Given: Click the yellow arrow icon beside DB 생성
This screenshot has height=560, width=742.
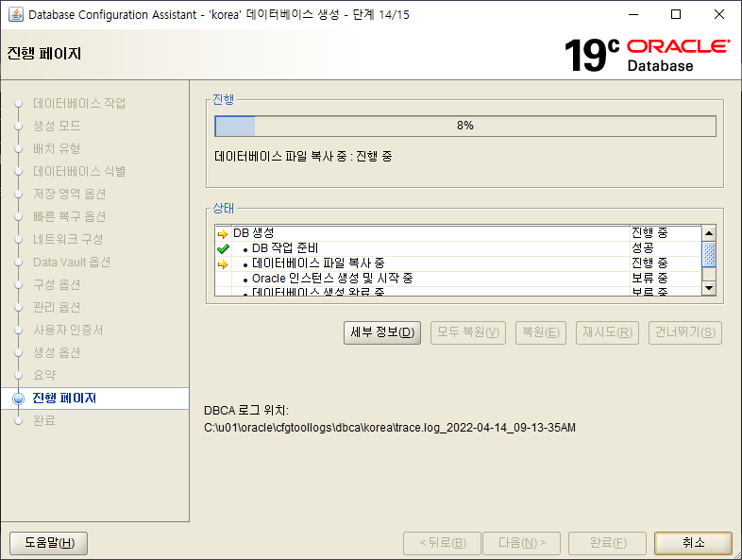Looking at the screenshot, I should 223,233.
